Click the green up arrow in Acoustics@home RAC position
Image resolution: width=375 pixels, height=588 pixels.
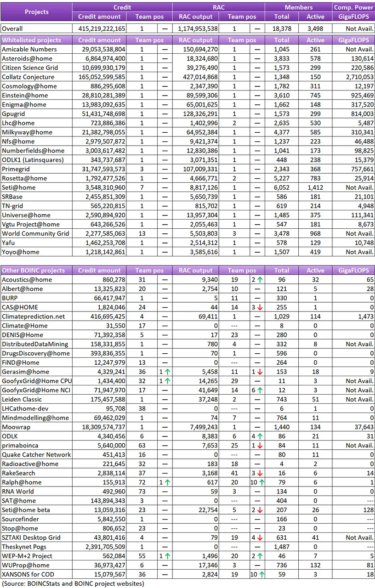(260, 280)
